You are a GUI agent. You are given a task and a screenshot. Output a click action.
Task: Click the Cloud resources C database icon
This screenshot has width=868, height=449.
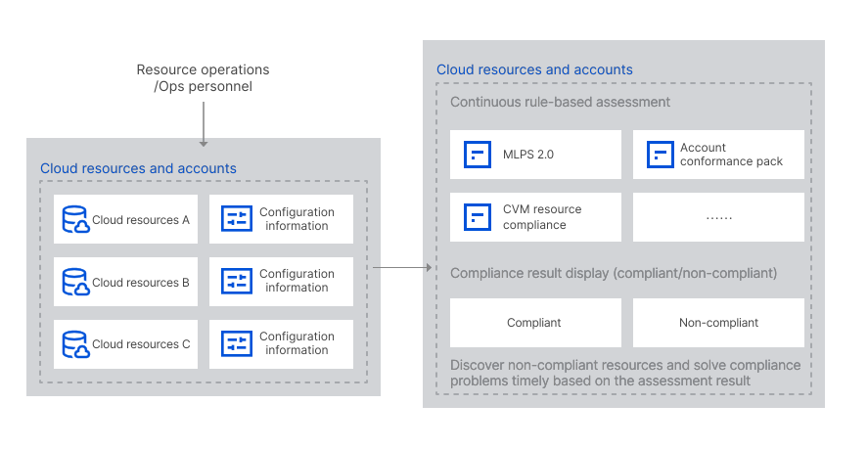[x=75, y=344]
